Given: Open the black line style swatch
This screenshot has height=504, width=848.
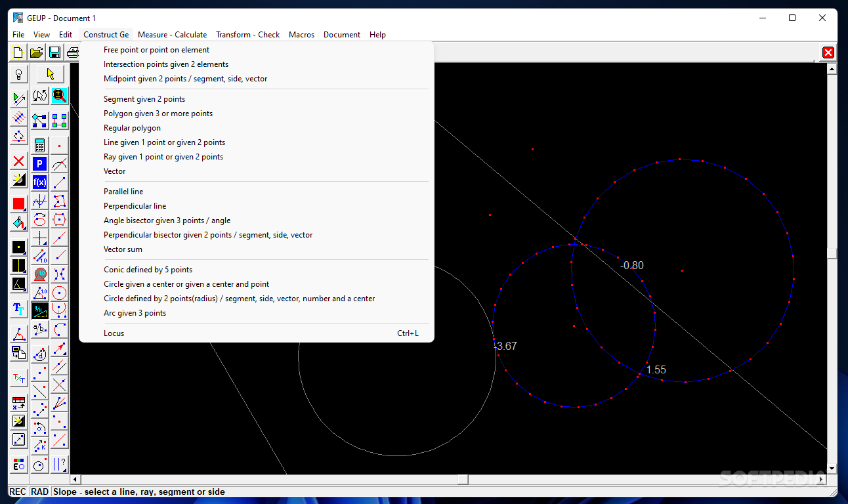Looking at the screenshot, I should (x=18, y=265).
